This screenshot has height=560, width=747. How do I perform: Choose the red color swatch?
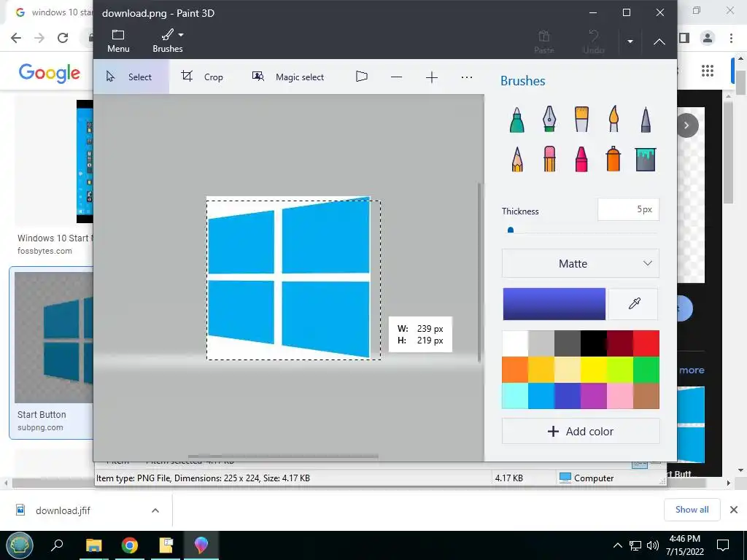point(646,343)
